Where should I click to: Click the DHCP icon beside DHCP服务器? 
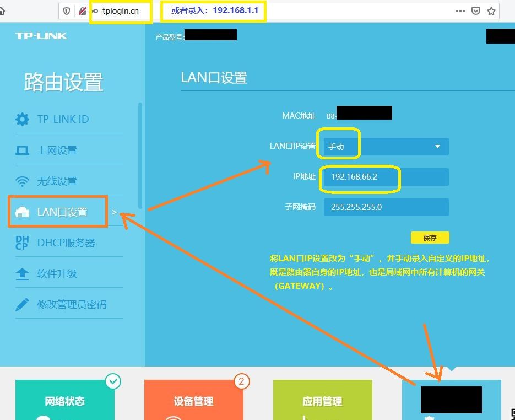(22, 243)
